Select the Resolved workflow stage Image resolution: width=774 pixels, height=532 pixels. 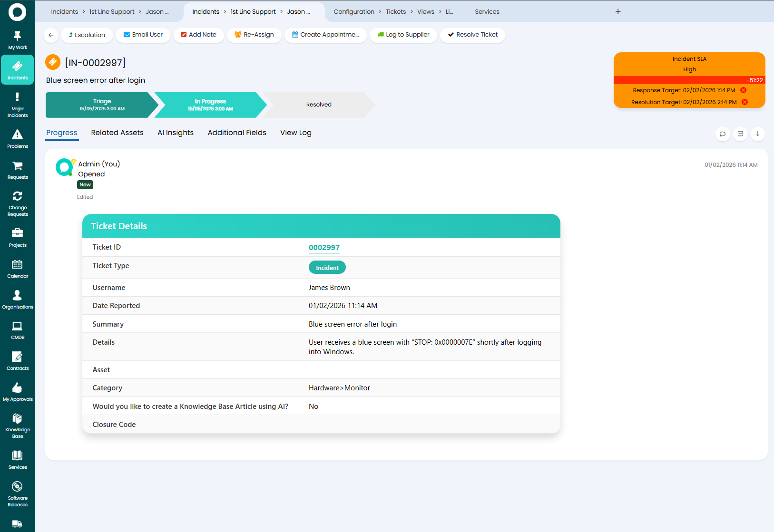[318, 105]
